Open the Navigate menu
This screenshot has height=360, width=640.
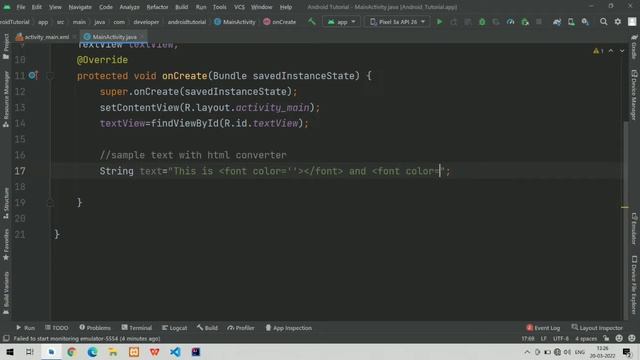coord(80,7)
